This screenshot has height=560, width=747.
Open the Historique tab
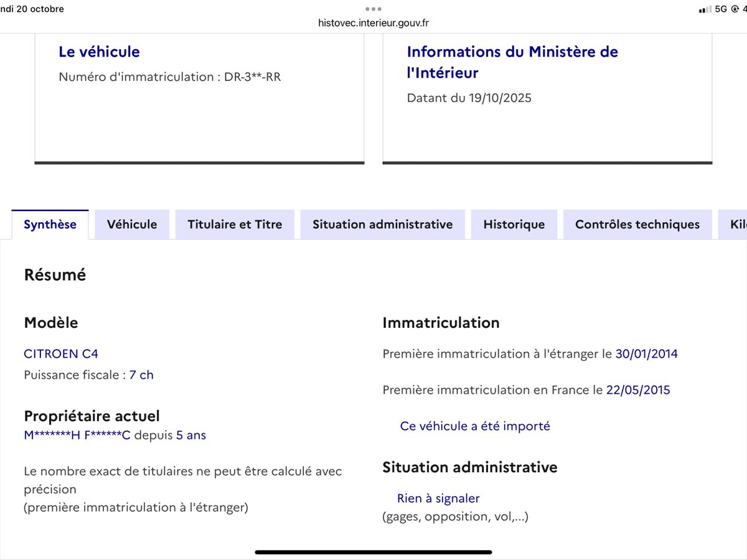tap(514, 224)
